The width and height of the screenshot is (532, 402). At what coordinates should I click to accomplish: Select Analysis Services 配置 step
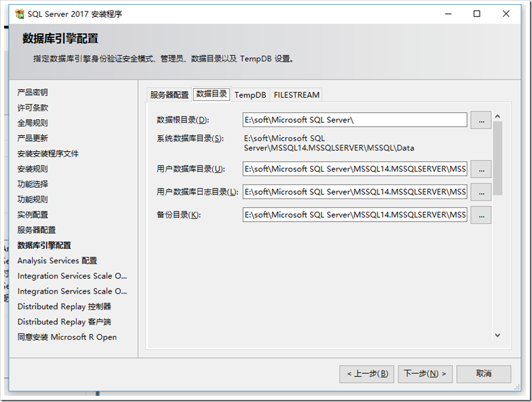pos(58,260)
